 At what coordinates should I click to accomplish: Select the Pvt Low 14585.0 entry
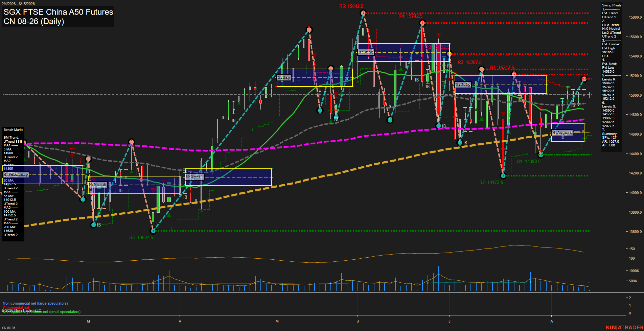coord(608,70)
